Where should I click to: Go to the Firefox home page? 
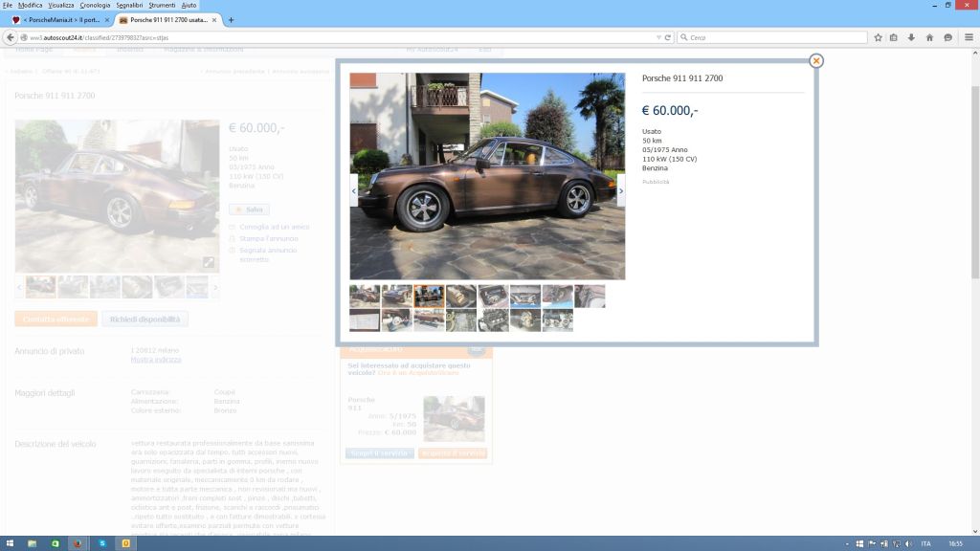(929, 37)
